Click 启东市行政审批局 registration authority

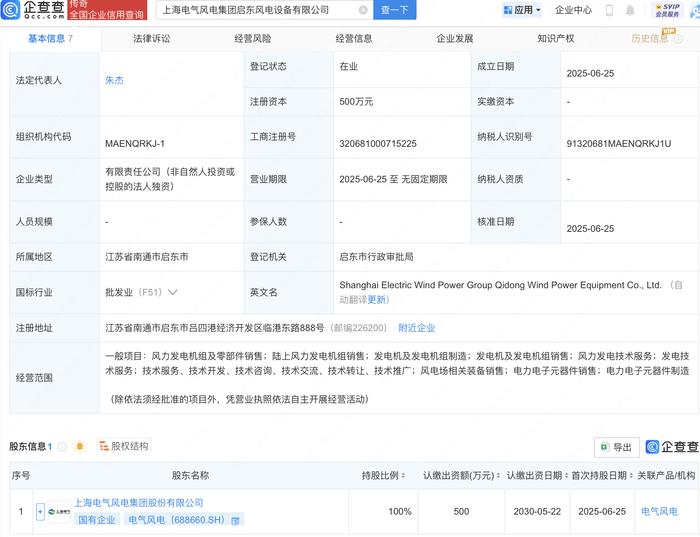(x=376, y=257)
